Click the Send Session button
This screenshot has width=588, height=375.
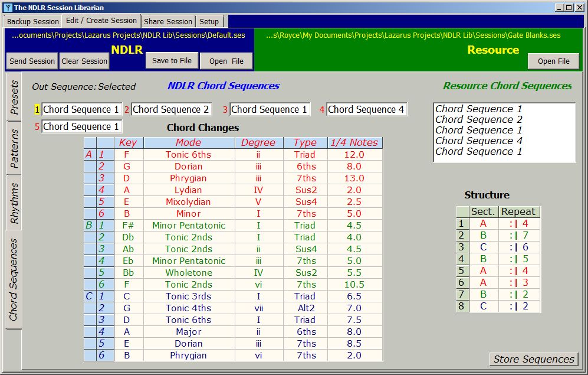coord(32,60)
